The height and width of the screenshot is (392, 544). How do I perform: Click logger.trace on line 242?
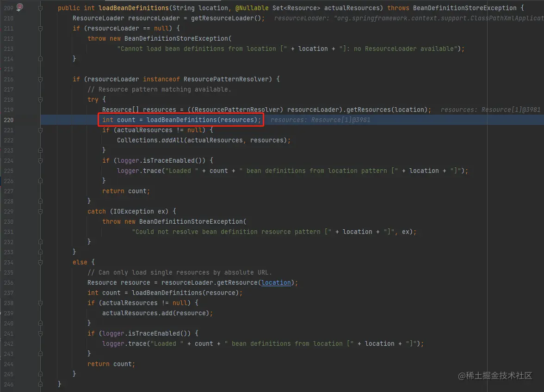124,344
